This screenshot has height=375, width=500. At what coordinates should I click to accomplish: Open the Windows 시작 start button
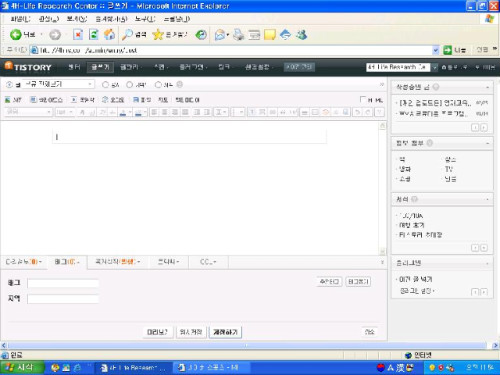[22, 367]
